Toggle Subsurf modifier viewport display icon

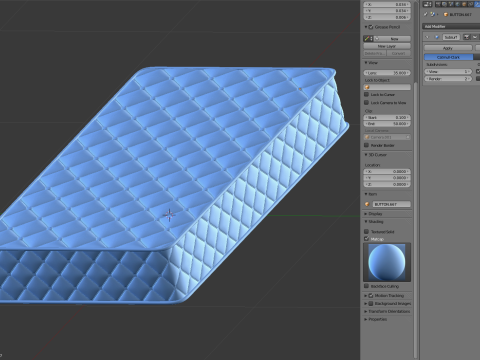coord(475,37)
